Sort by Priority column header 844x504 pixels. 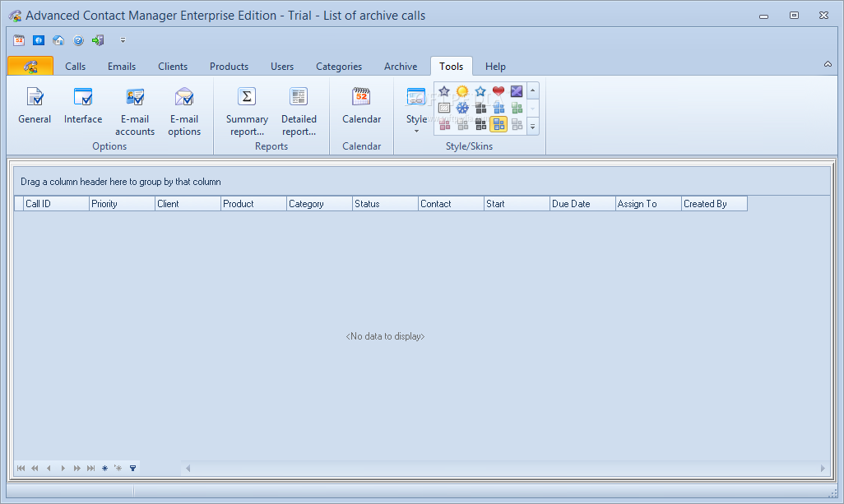tap(122, 204)
